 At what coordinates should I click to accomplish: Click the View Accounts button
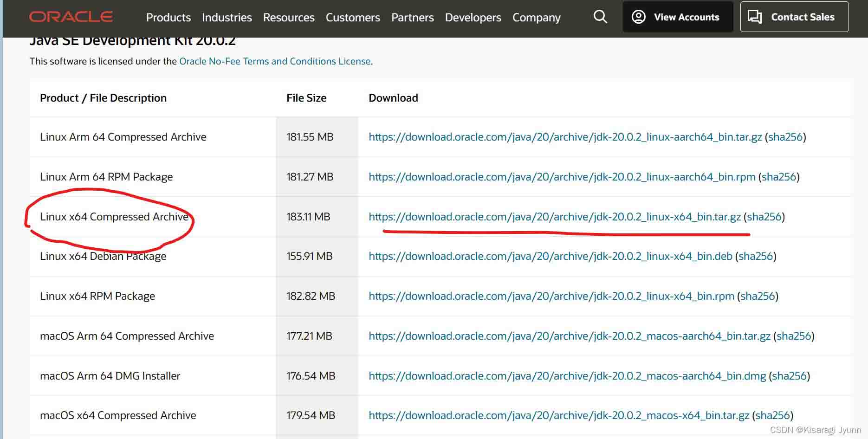coord(678,17)
